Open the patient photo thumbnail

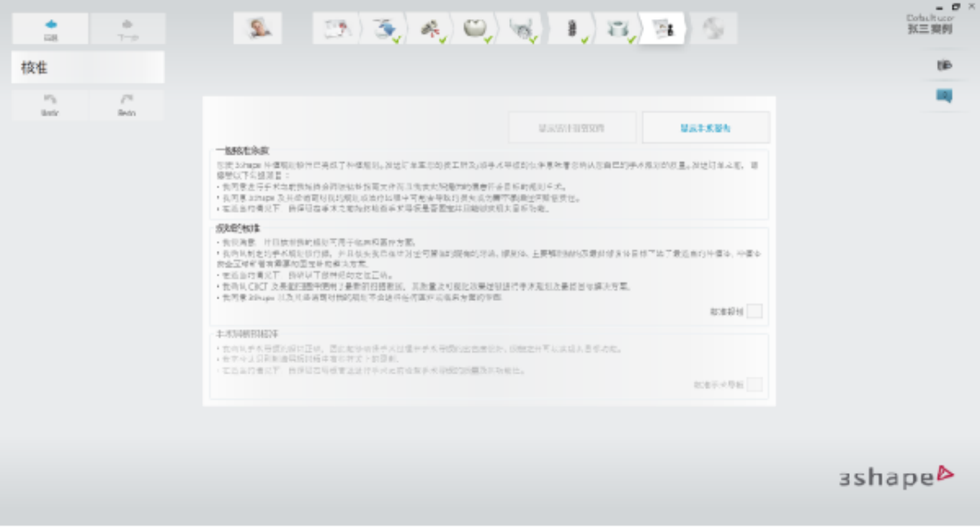(258, 28)
